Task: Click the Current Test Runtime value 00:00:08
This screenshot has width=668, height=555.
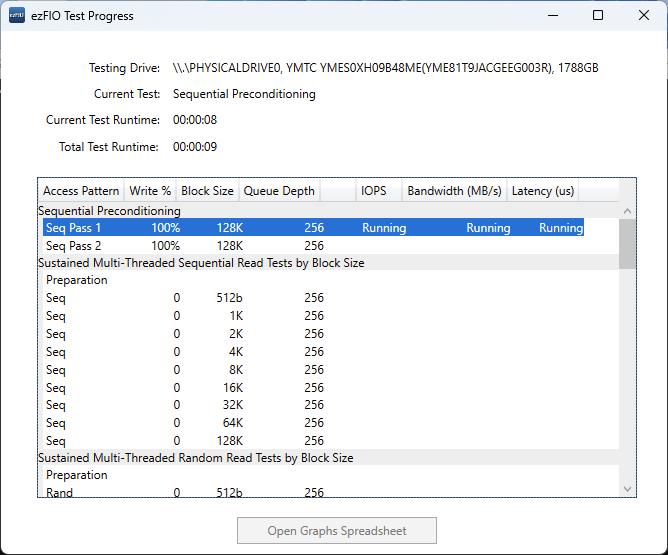Action: [195, 120]
